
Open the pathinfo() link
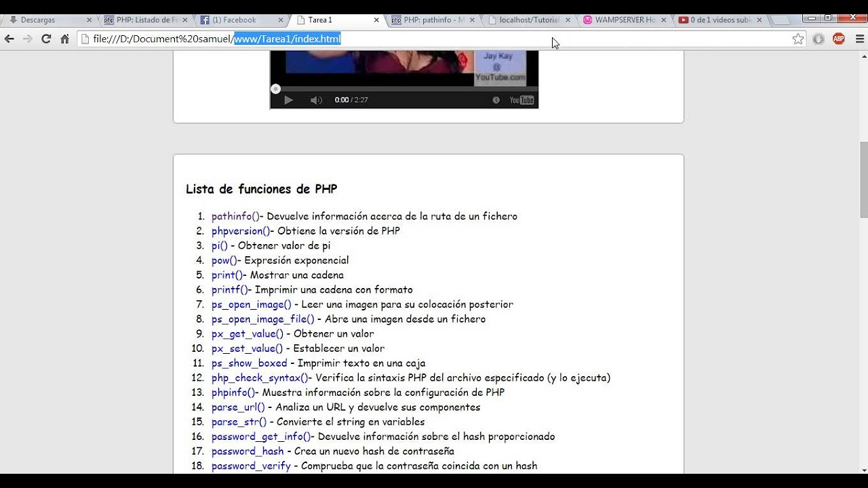(235, 216)
